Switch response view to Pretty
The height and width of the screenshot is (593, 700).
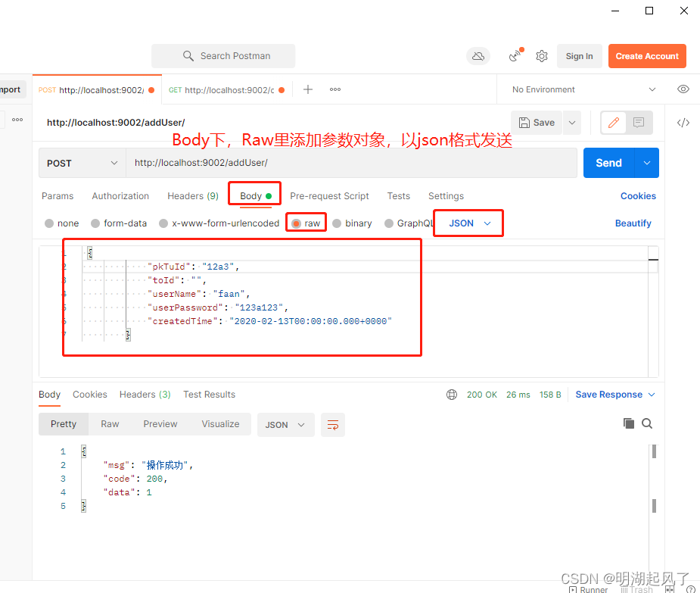[64, 424]
